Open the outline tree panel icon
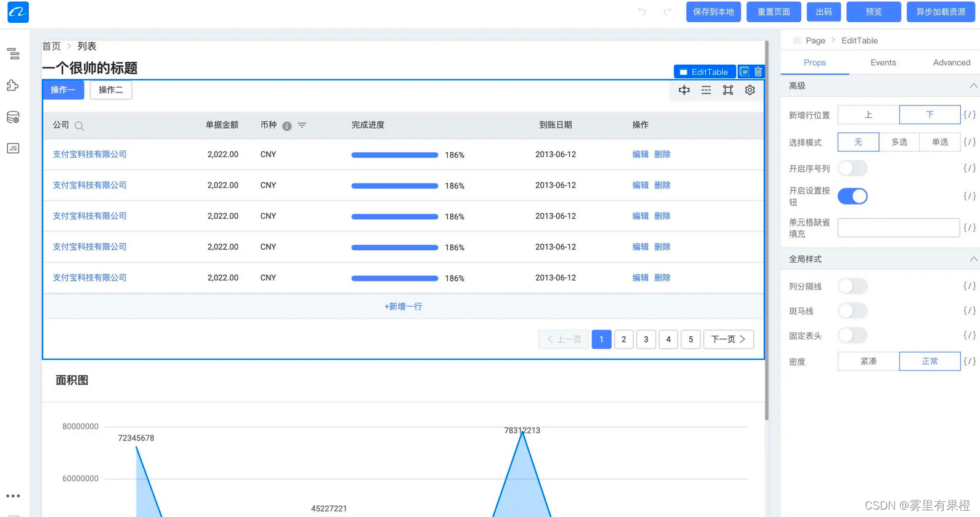The width and height of the screenshot is (980, 517). [x=13, y=54]
